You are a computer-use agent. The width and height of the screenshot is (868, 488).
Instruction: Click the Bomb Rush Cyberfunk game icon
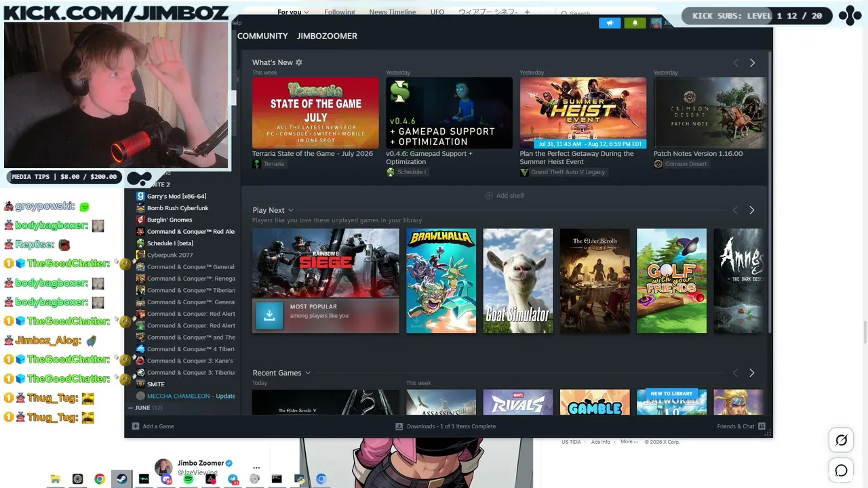(x=140, y=208)
